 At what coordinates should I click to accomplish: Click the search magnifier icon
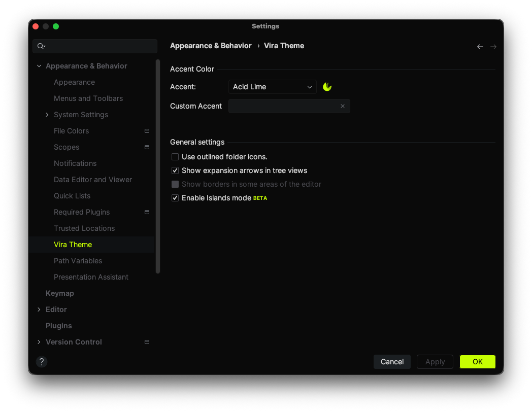tap(41, 46)
